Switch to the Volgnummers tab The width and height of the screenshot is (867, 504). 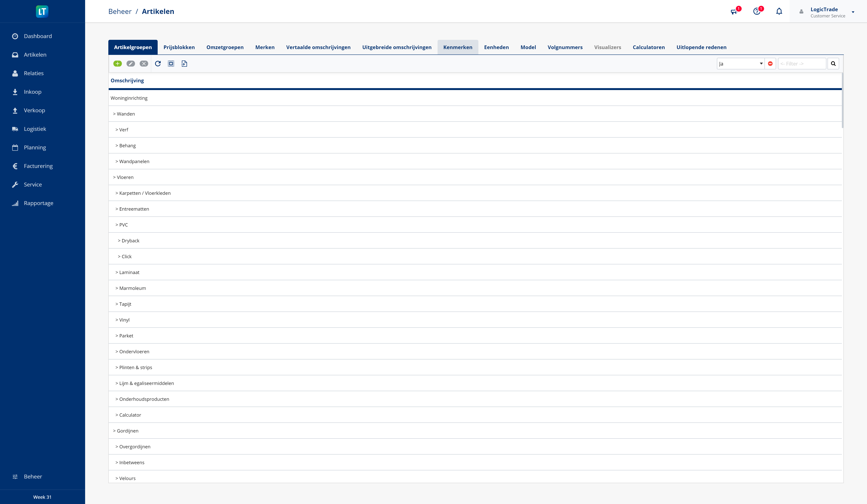click(x=565, y=47)
